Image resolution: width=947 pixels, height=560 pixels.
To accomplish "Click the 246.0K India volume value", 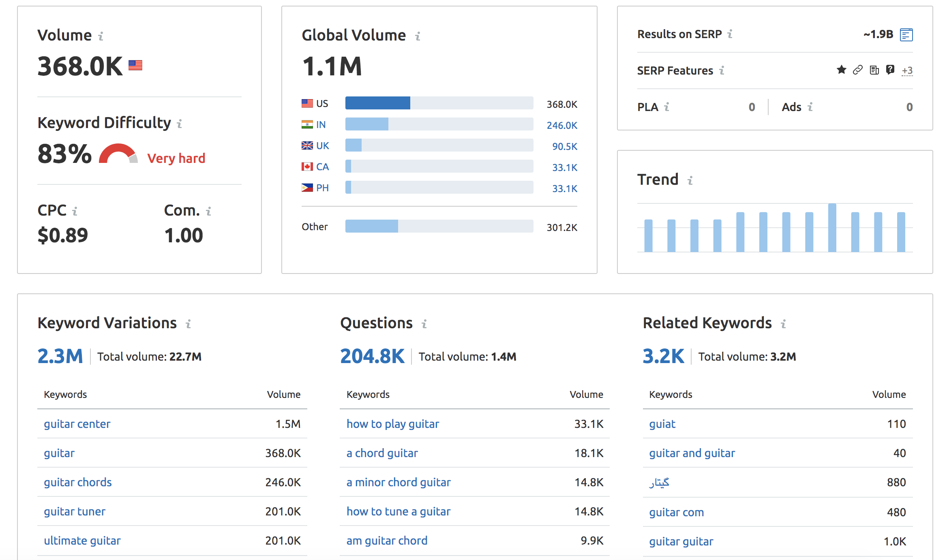I will pos(562,126).
